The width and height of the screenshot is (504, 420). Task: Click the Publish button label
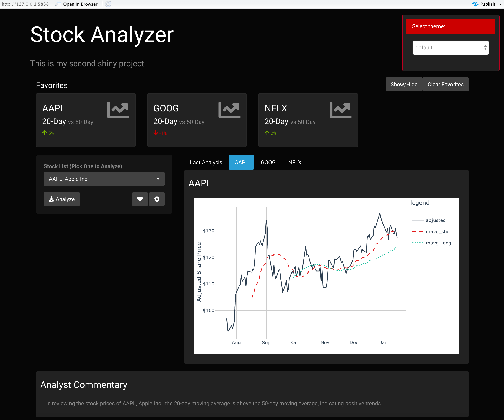pos(488,4)
